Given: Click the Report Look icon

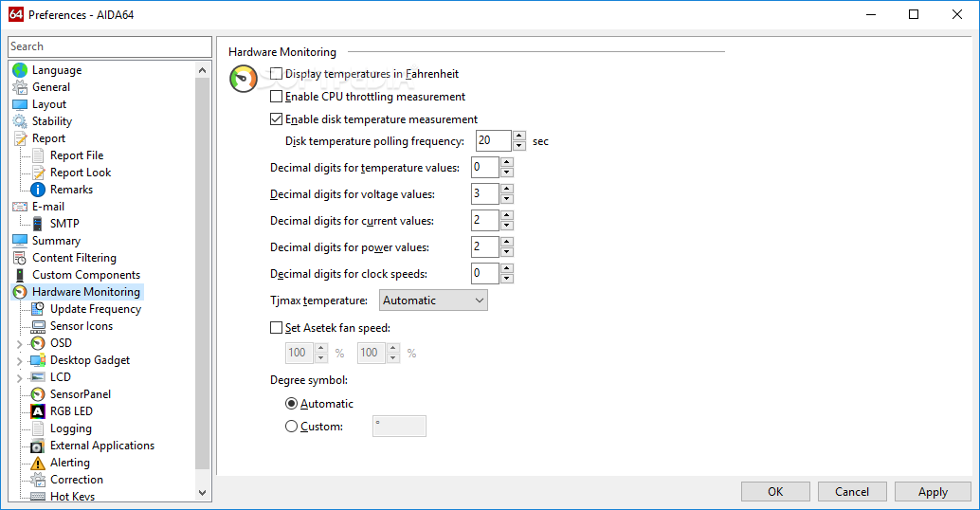Looking at the screenshot, I should [38, 173].
